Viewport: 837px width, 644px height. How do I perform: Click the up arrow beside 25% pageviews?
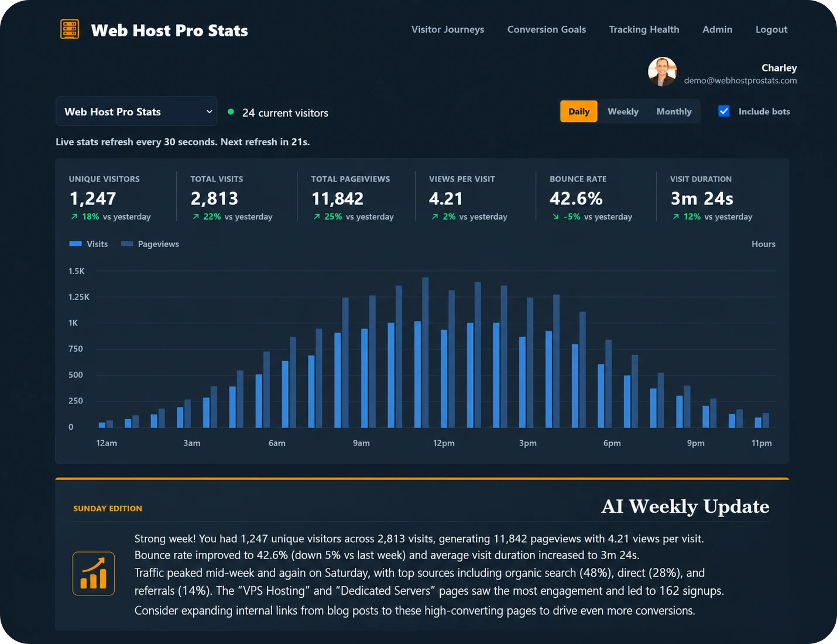pyautogui.click(x=317, y=217)
